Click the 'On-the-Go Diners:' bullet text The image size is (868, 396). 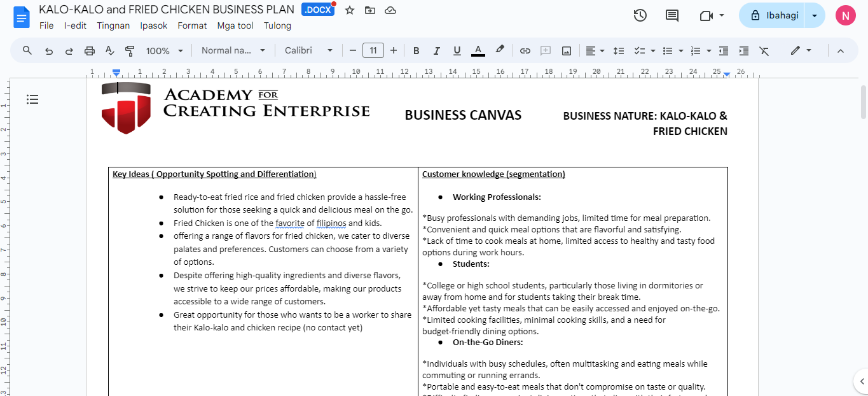point(488,342)
